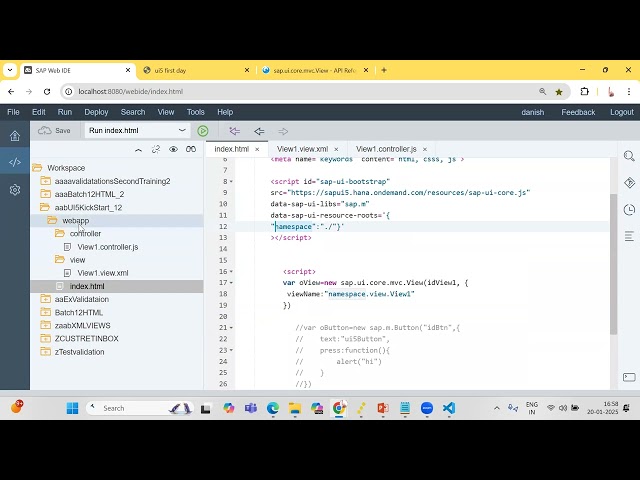This screenshot has width=640, height=480.
Task: Click the Save cloud button
Action: pos(54,131)
